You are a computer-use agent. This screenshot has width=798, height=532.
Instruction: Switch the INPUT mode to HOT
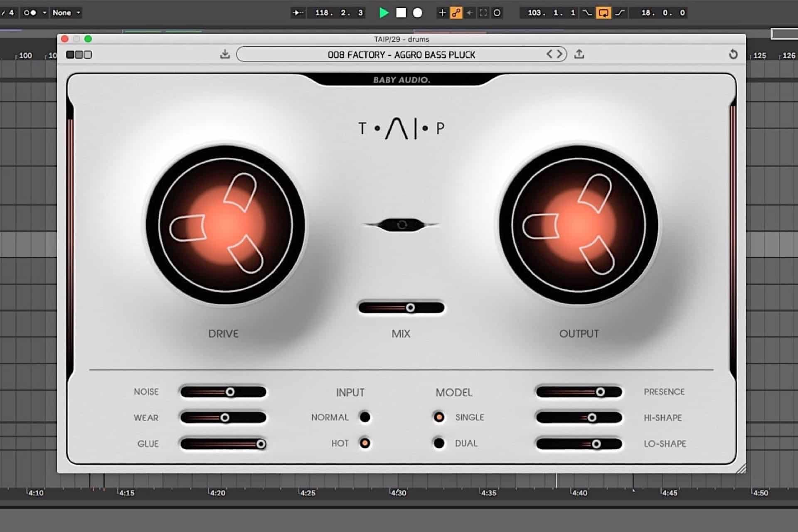(x=365, y=443)
